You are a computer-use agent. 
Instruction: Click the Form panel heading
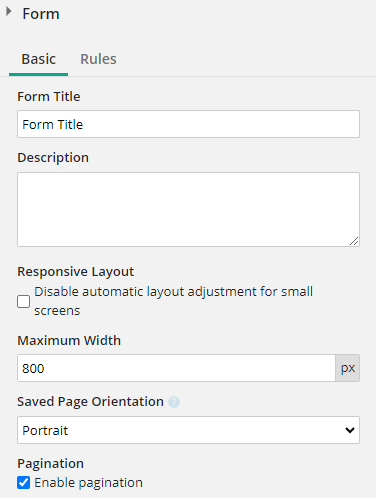(41, 14)
